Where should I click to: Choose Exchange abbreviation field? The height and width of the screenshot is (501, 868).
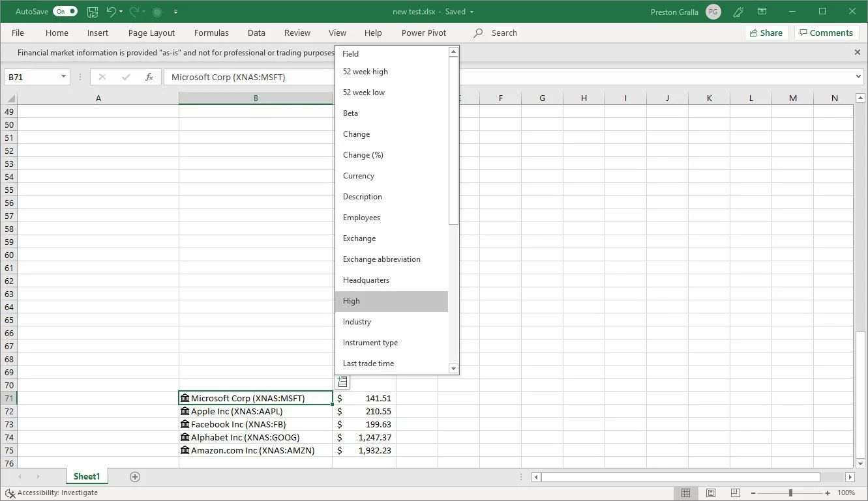[391, 259]
